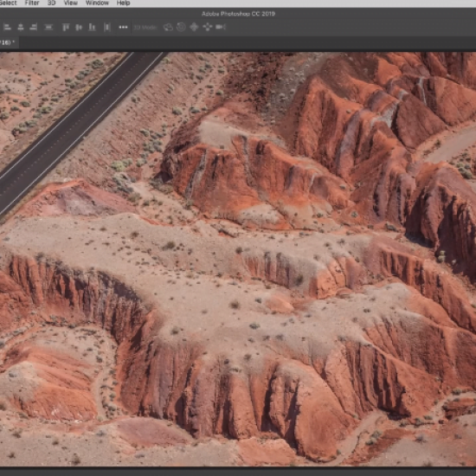Open the View menu
The image size is (476, 476).
tap(71, 3)
